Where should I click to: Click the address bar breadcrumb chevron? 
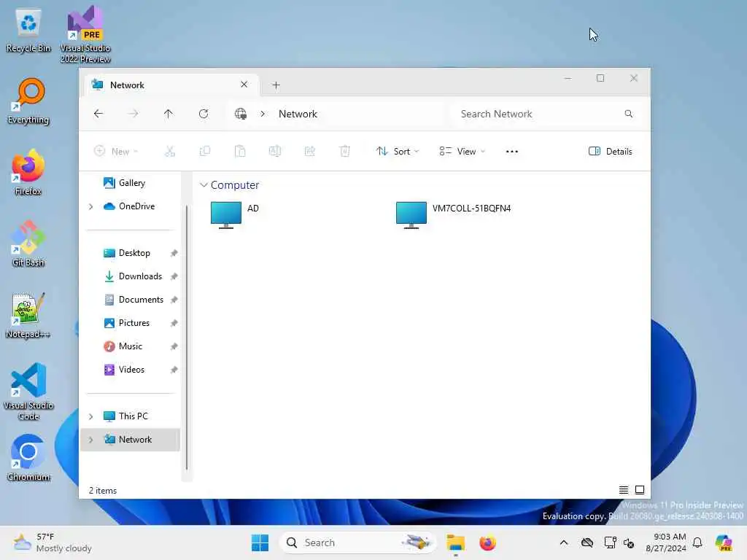263,114
